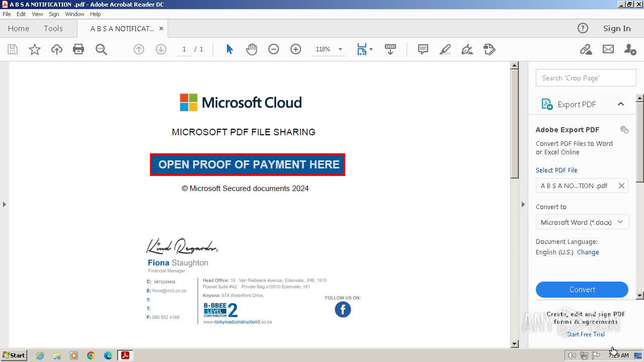Click the Export PDF panel heading
The height and width of the screenshot is (362, 644).
coord(577,104)
